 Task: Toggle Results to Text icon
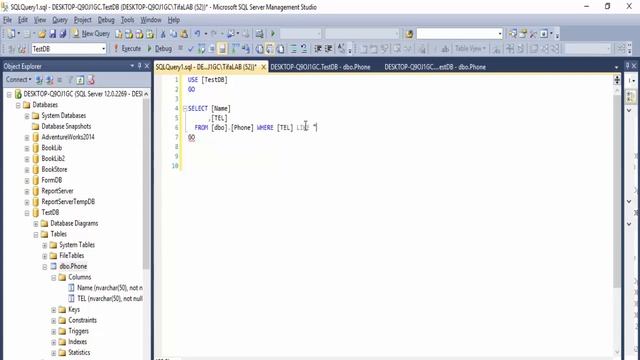259,49
